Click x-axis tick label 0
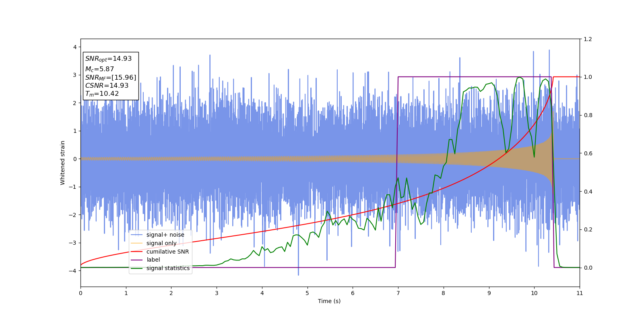Image resolution: width=644 pixels, height=322 pixels. tap(80, 293)
